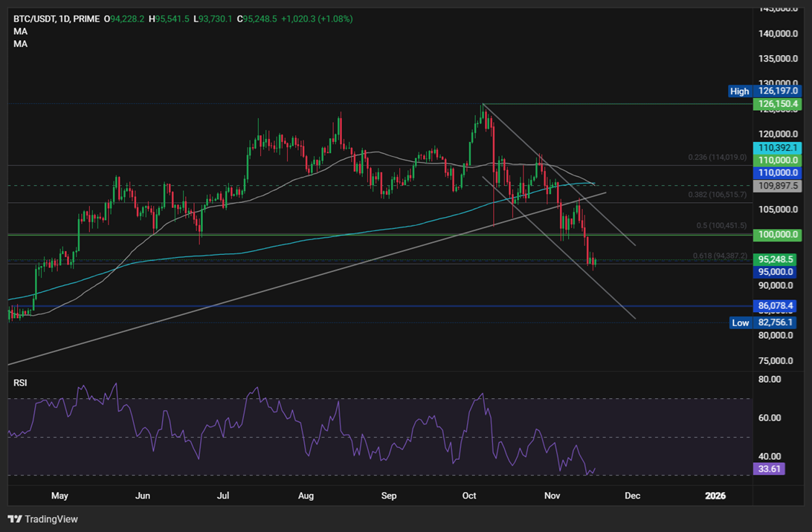
Task: Select the current price tag 95,248.5
Action: click(x=776, y=260)
